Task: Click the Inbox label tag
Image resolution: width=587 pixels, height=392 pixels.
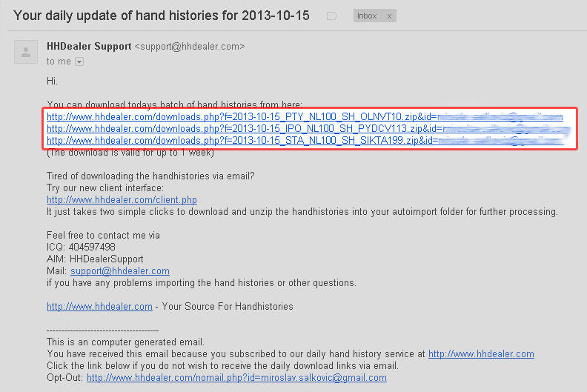Action: coord(367,16)
